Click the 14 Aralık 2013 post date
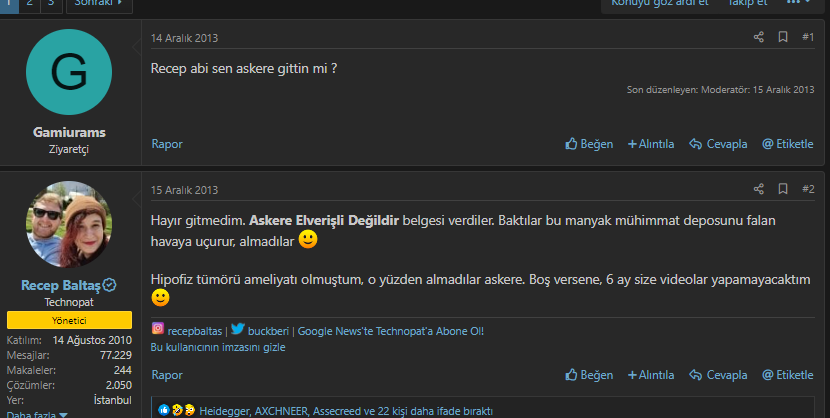830x418 pixels. [184, 38]
